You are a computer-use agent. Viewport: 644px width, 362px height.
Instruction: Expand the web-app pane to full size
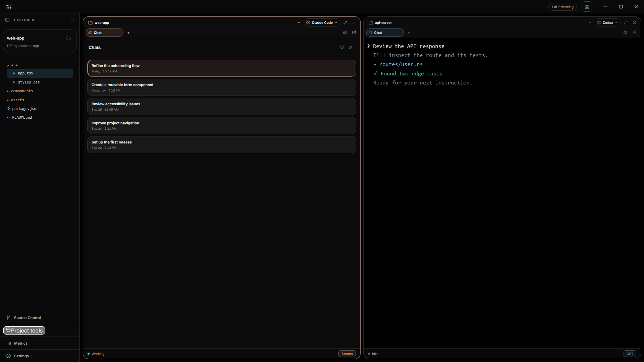[x=345, y=22]
